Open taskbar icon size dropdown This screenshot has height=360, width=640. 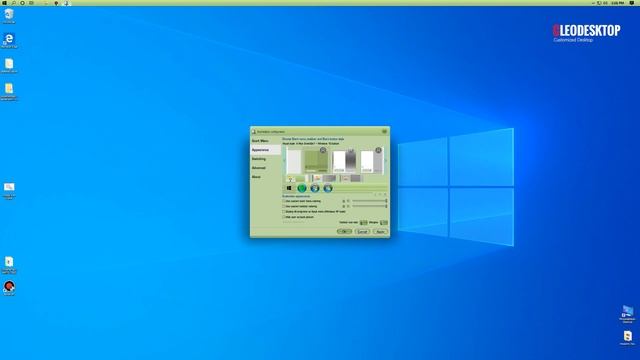(x=363, y=222)
